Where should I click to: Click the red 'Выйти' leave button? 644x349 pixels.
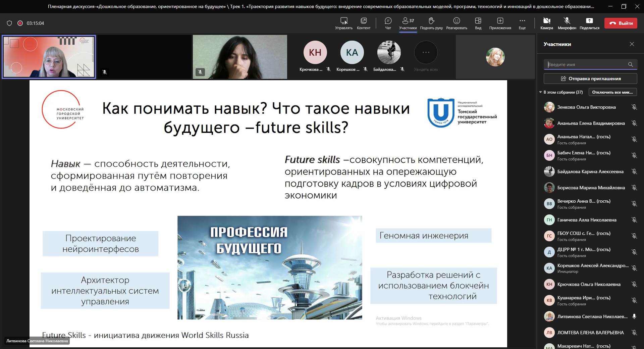621,23
